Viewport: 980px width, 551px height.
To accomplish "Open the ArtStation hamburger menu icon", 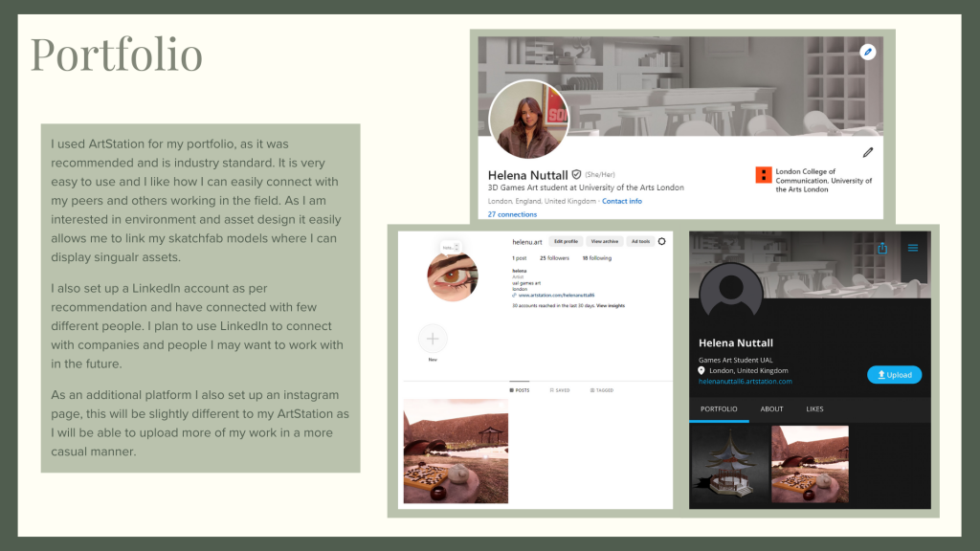I will tap(912, 248).
